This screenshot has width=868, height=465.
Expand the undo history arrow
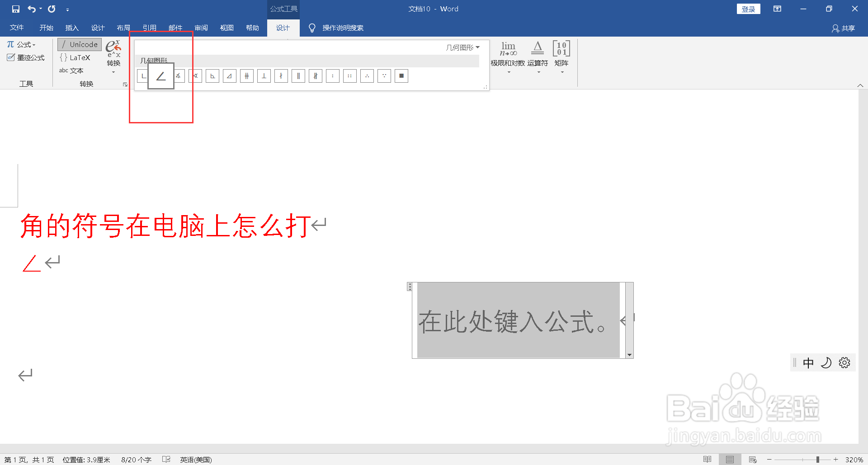(41, 9)
